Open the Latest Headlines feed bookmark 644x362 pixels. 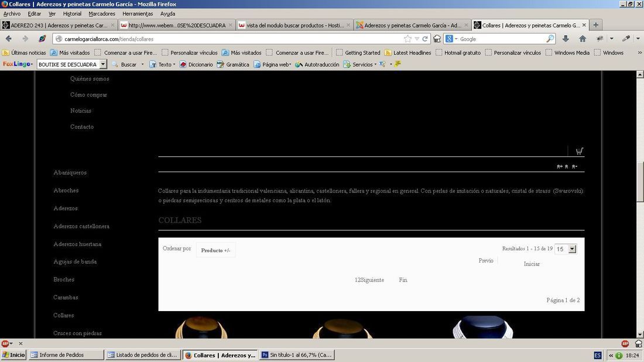pyautogui.click(x=408, y=53)
